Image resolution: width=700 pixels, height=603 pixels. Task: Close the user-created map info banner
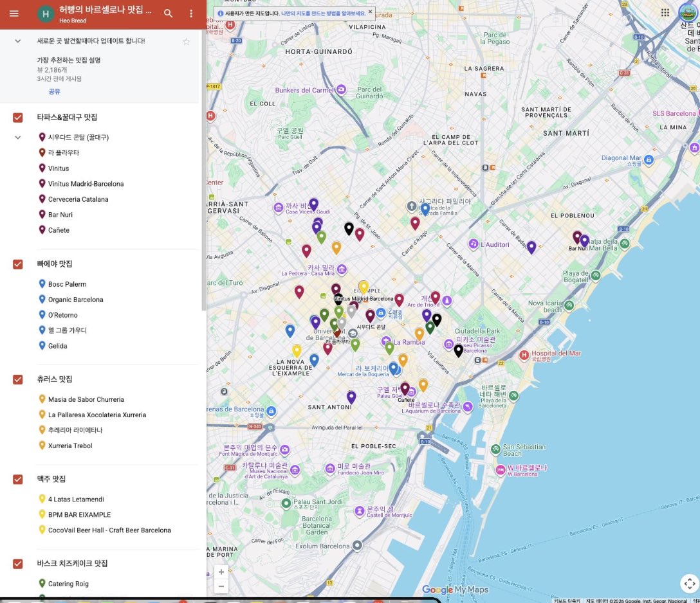pos(370,12)
